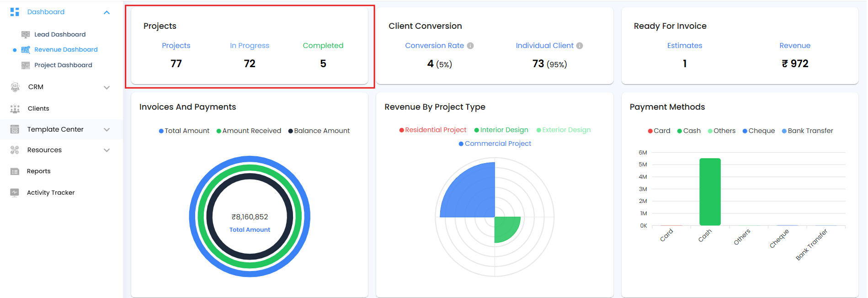Viewport: 868px width, 298px height.
Task: Click the Individual Client info icon
Action: coord(580,46)
